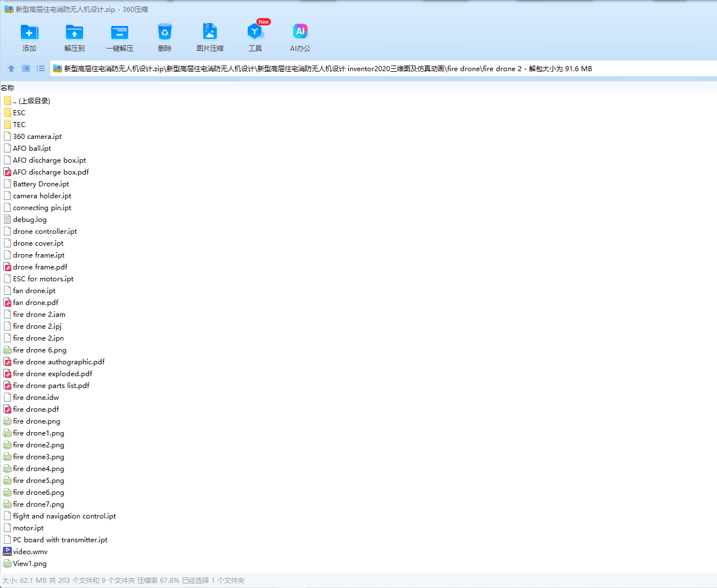Select file connecting pin.ipt

pos(37,207)
